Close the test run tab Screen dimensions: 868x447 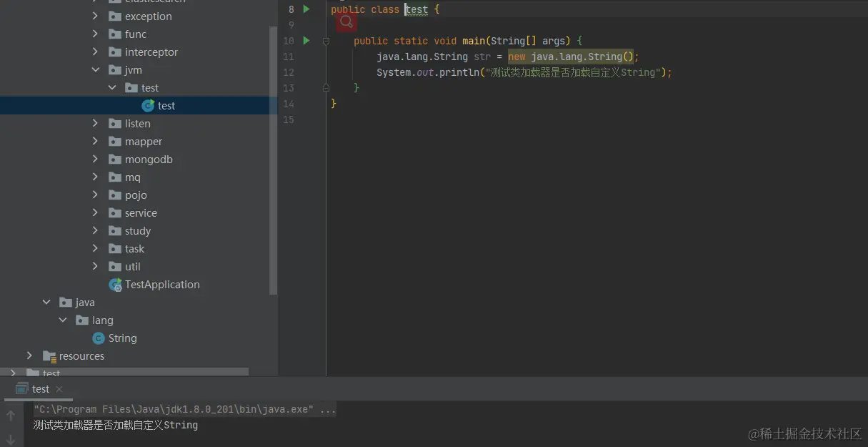point(59,389)
